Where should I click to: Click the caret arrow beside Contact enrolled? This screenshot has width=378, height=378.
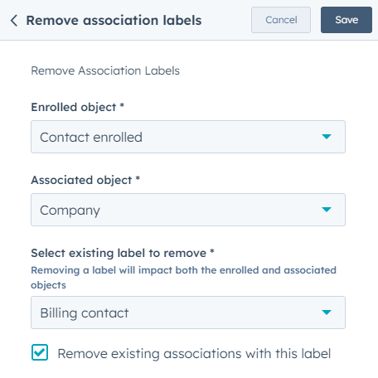click(x=326, y=137)
